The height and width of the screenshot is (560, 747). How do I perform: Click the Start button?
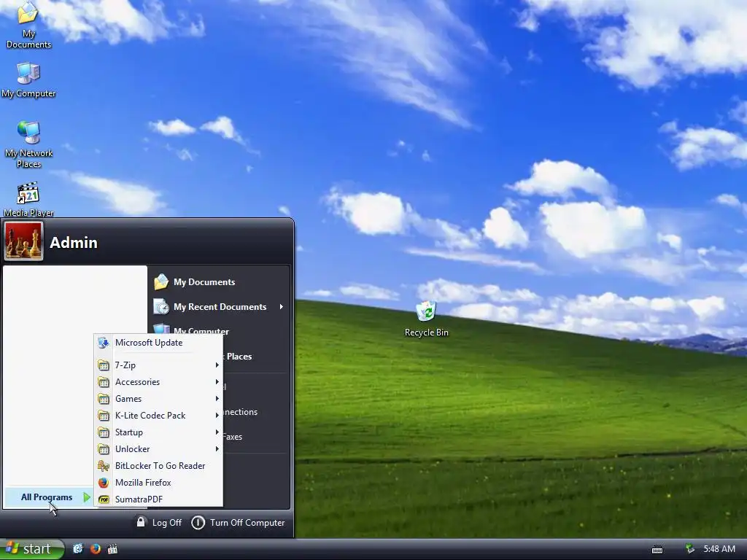coord(31,549)
